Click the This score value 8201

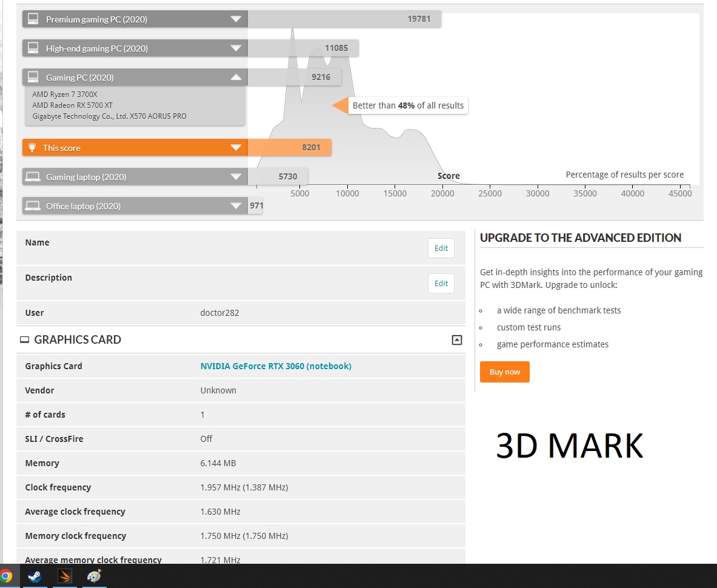pyautogui.click(x=311, y=147)
